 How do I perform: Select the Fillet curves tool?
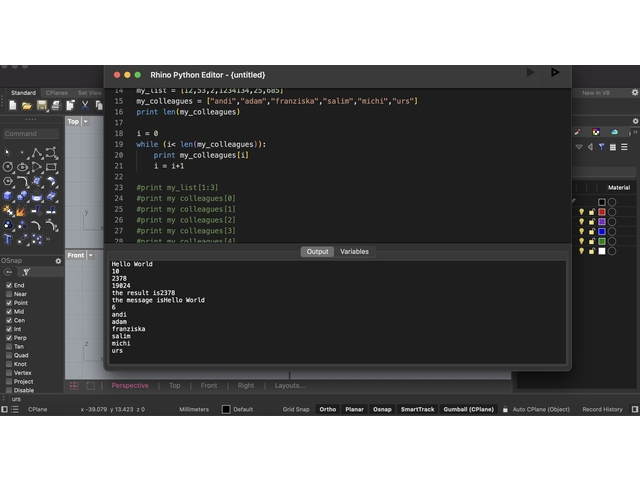tap(22, 181)
